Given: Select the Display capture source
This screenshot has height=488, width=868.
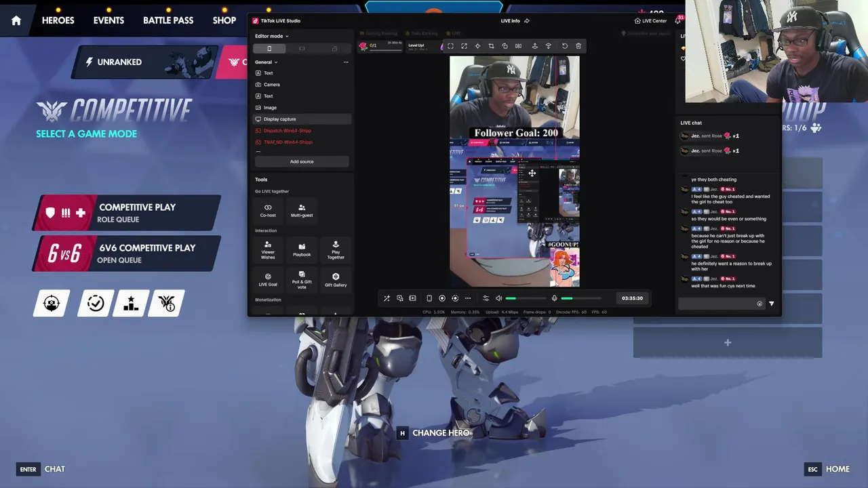Looking at the screenshot, I should (x=302, y=119).
